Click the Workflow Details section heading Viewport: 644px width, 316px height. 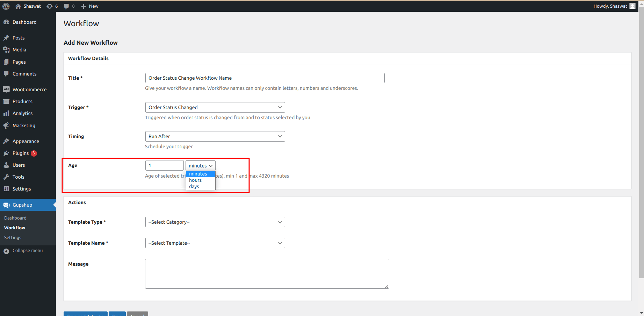(x=88, y=58)
